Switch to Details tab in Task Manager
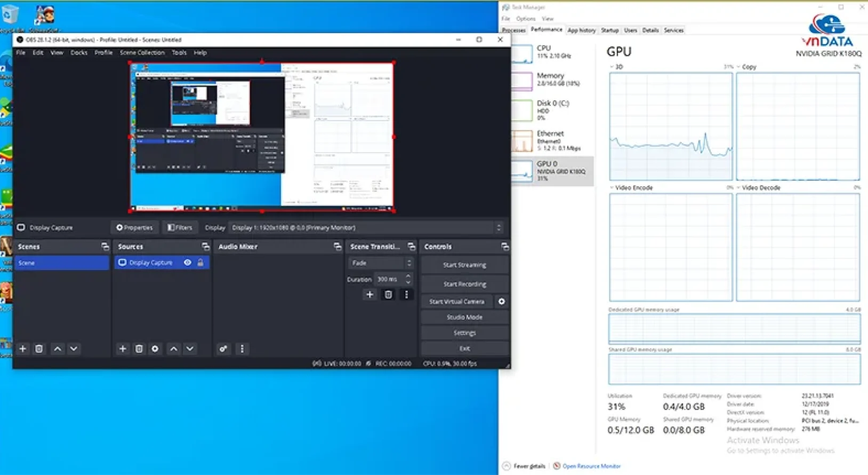868x475 pixels. coord(650,30)
